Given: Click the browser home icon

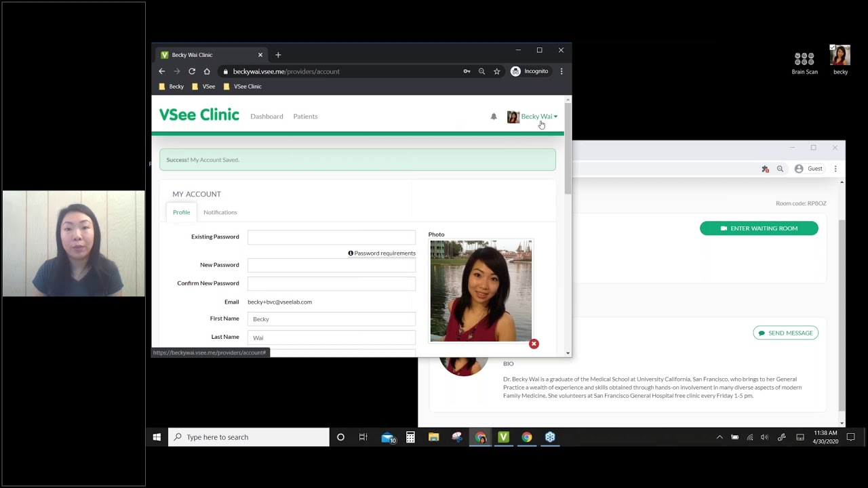Looking at the screenshot, I should tap(207, 71).
